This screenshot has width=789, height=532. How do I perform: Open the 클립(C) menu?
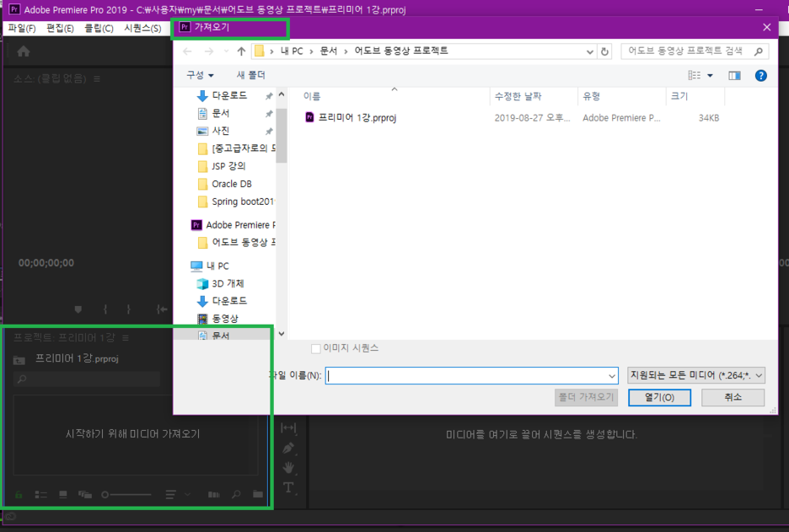(99, 28)
